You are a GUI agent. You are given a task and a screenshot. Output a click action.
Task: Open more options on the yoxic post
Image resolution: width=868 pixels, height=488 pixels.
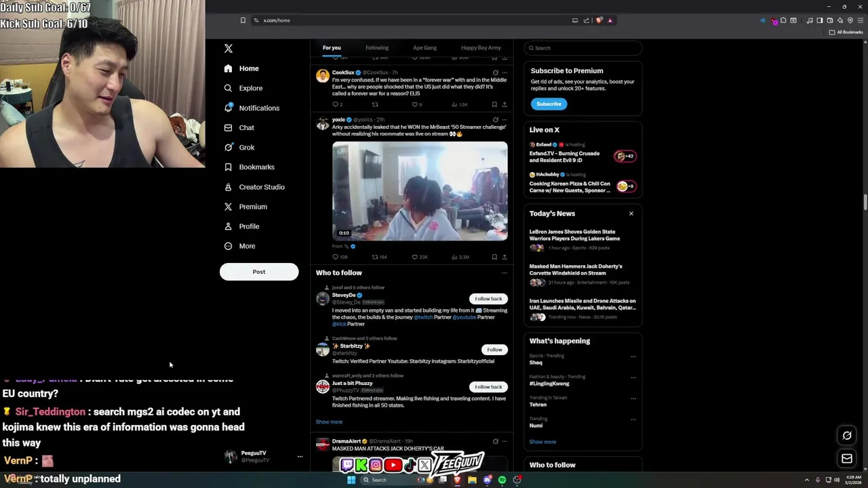(504, 120)
